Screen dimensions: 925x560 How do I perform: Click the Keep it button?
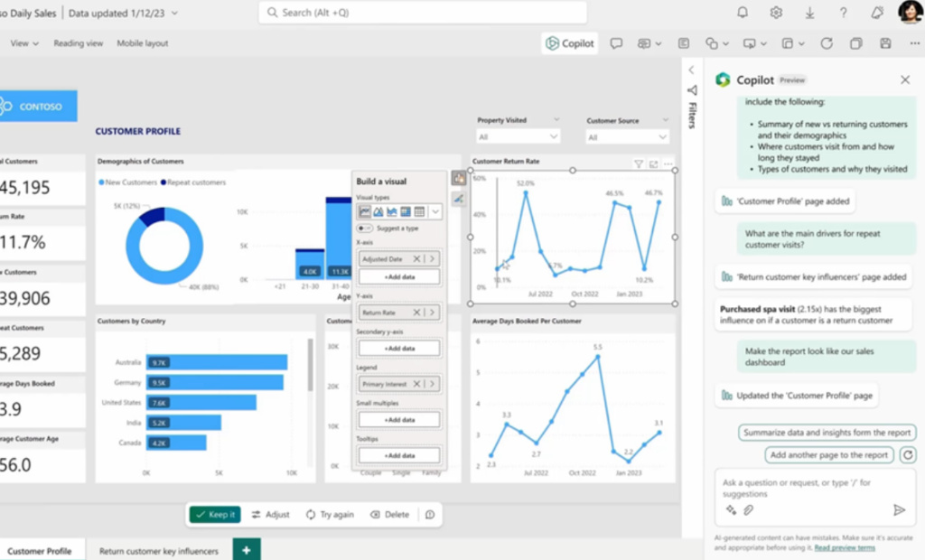215,515
